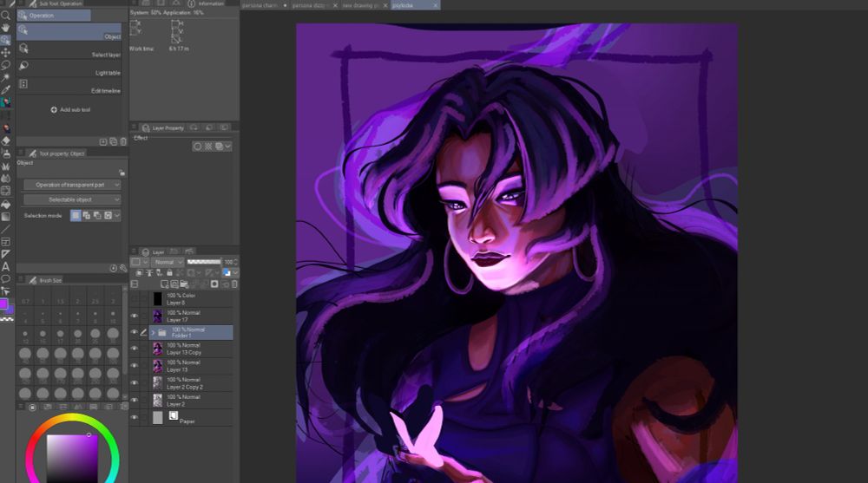Click the color wheel saturation square
Image resolution: width=868 pixels, height=483 pixels.
point(72,459)
